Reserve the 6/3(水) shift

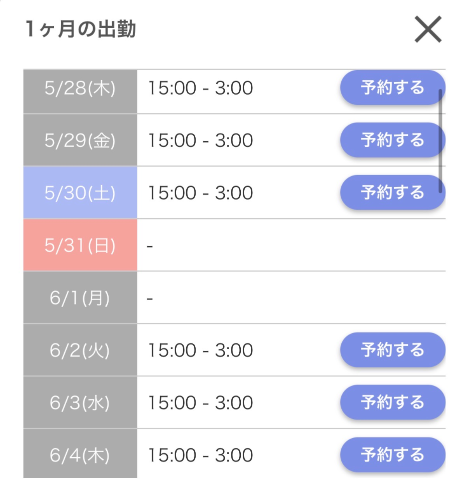(x=393, y=402)
